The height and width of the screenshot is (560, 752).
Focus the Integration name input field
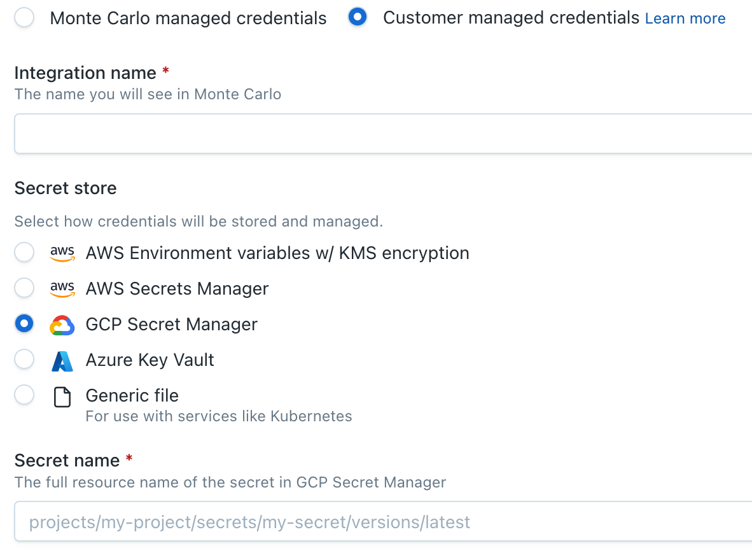[383, 134]
